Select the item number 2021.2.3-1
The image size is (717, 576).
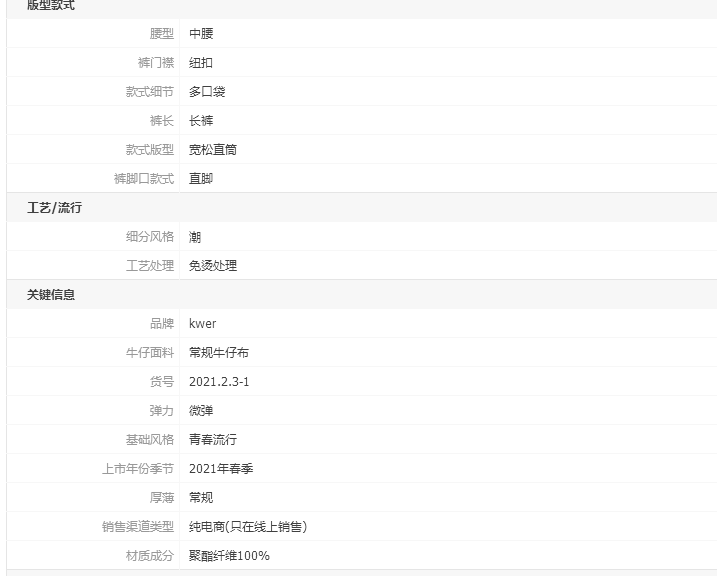point(219,382)
